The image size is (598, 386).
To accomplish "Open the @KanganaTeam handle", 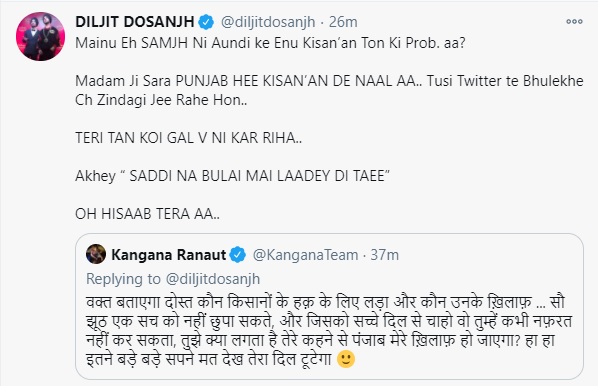I will point(305,255).
